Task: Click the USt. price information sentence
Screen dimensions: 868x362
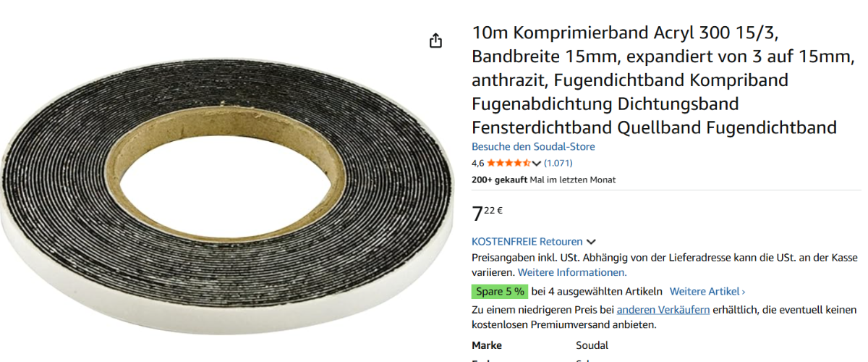Action: (664, 258)
